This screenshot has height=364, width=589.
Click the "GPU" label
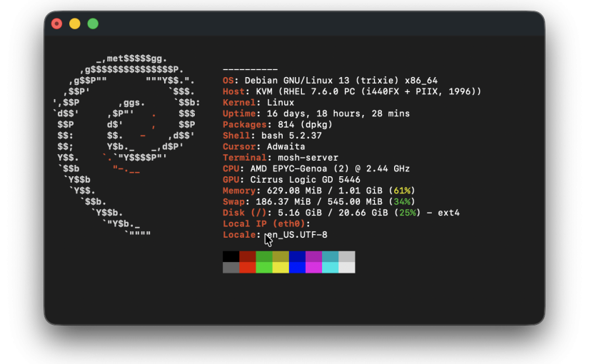coord(231,180)
